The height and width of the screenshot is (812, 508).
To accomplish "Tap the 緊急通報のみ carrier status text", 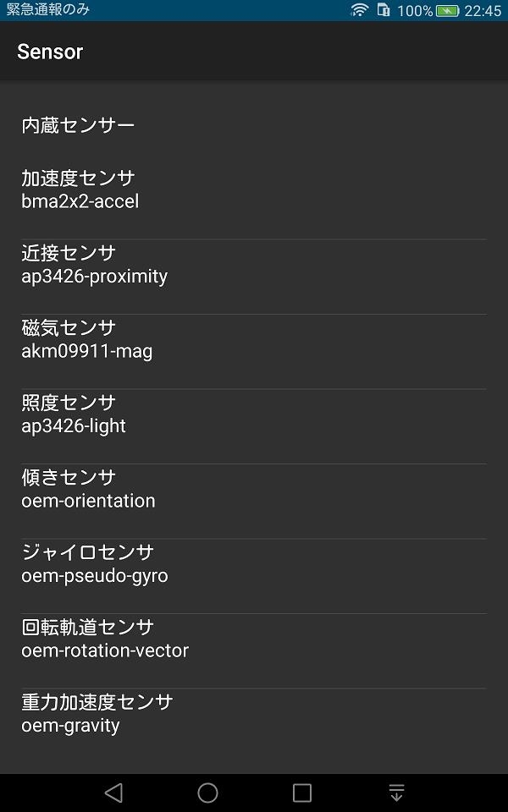I will coord(48,10).
